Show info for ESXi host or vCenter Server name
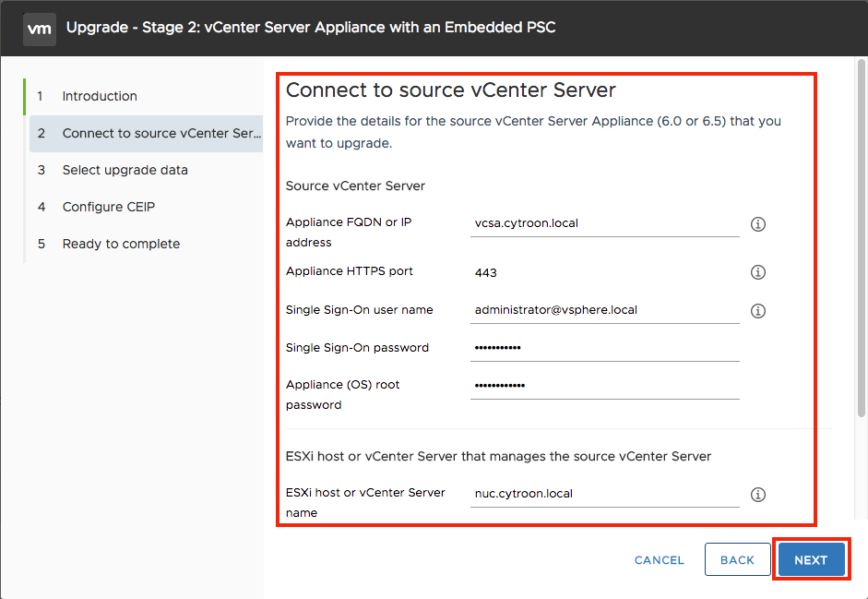868x599 pixels. click(758, 495)
